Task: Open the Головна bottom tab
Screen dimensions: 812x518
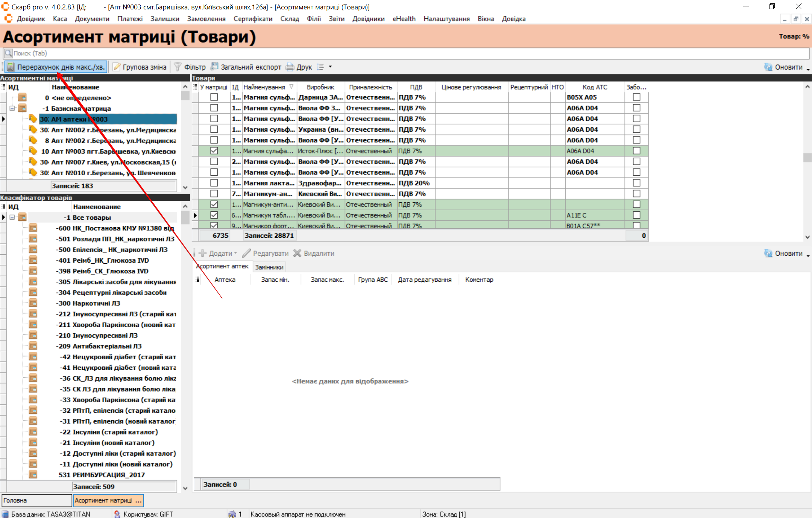Action: [36, 500]
